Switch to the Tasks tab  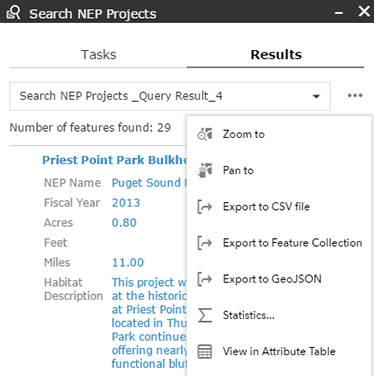(99, 54)
